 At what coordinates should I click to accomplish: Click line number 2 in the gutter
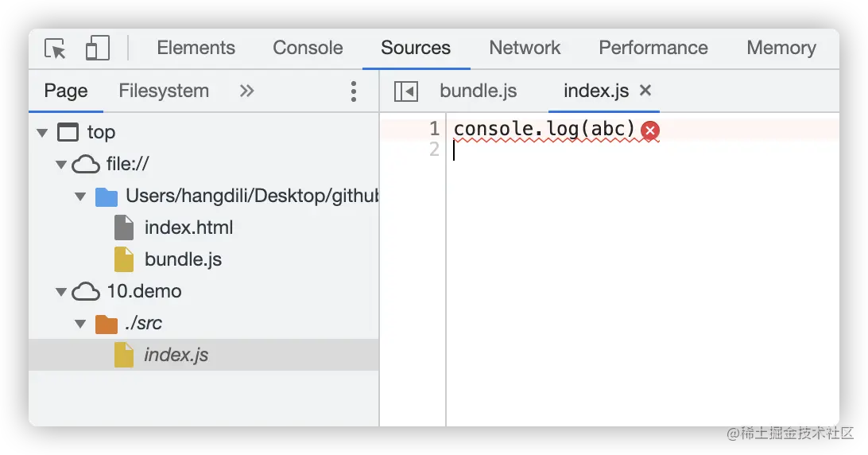tap(435, 149)
